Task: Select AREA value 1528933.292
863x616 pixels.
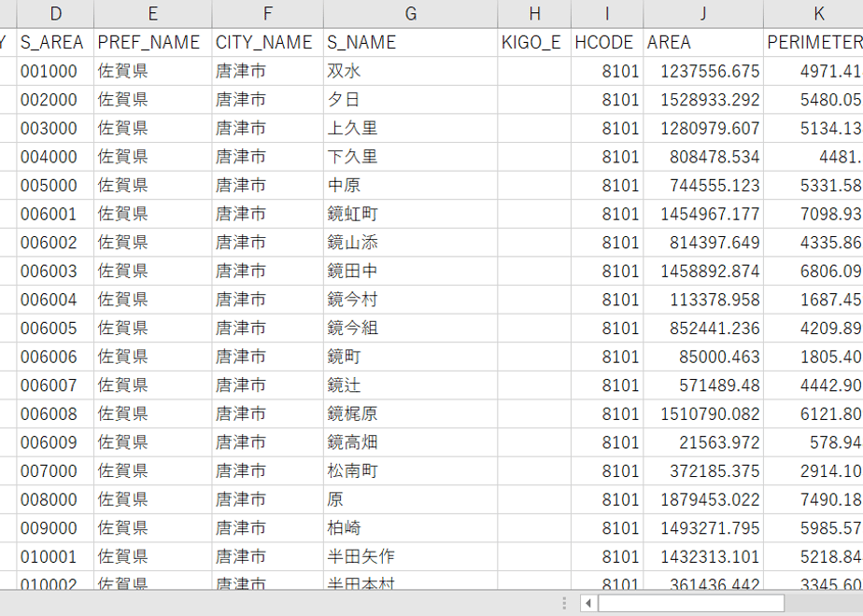Action: [703, 100]
